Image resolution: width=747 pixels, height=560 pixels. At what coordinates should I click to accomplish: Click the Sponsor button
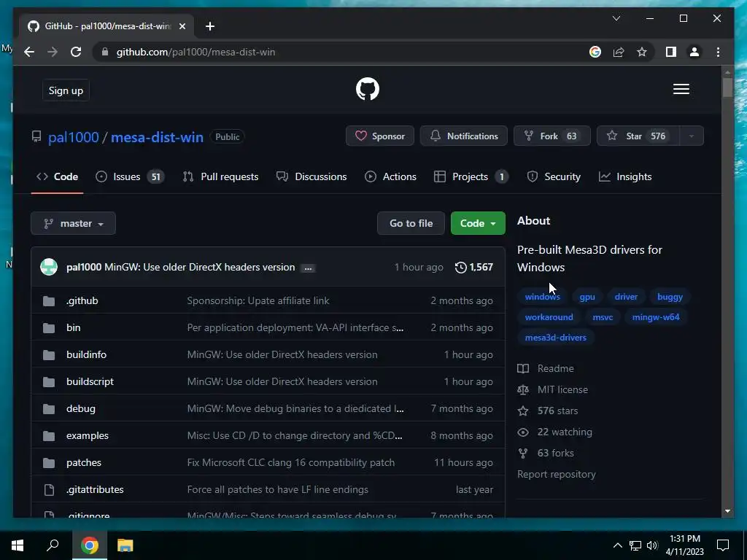pyautogui.click(x=379, y=136)
